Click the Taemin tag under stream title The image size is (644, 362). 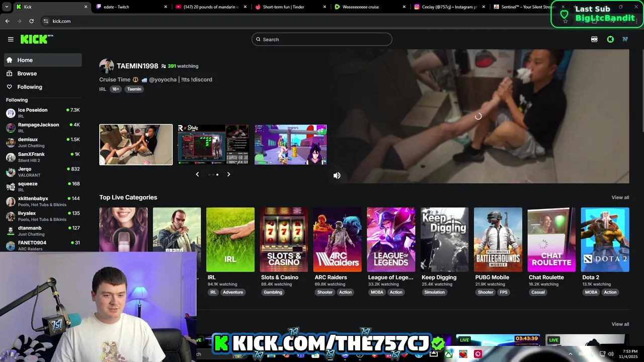tap(134, 89)
